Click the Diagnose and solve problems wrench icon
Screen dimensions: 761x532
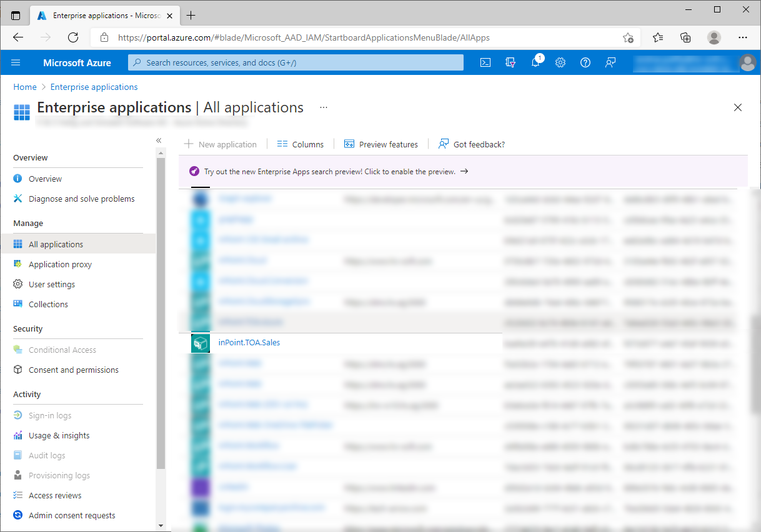pyautogui.click(x=17, y=199)
